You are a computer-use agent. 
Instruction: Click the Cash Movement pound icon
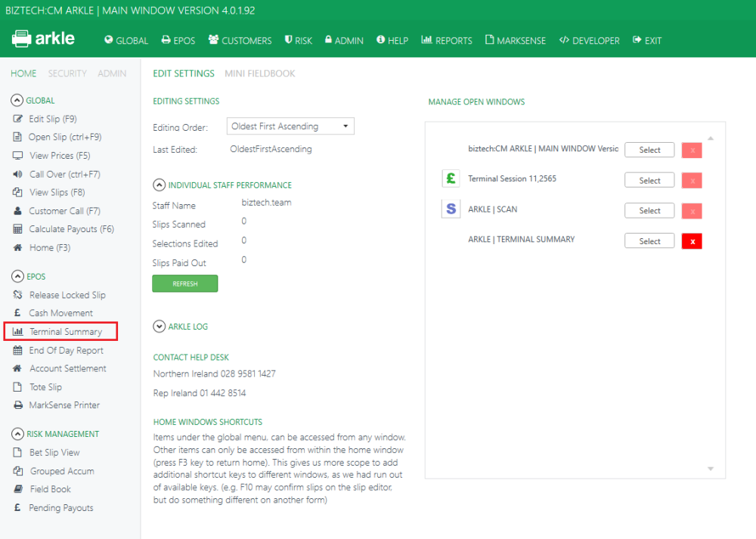tap(15, 312)
